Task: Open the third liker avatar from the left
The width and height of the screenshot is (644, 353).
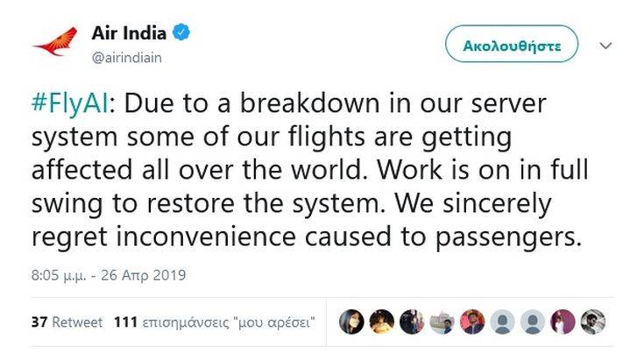Action: coord(412,321)
